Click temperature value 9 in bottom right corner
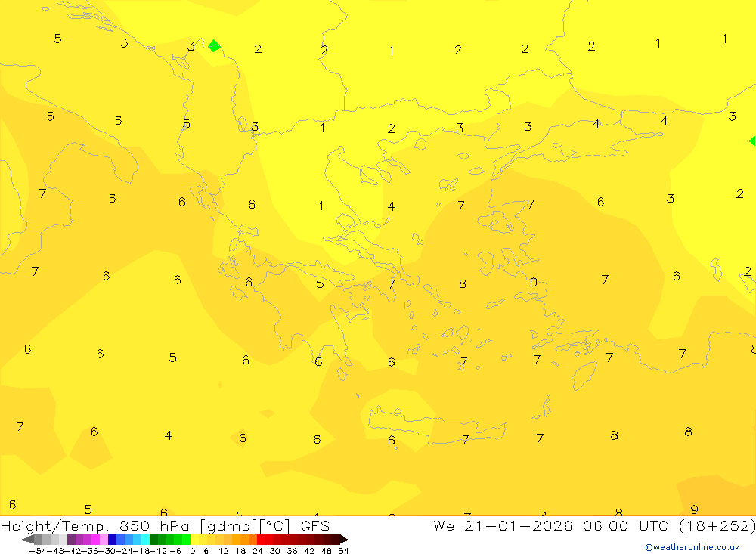Viewport: 756px width, 554px height. coord(694,509)
